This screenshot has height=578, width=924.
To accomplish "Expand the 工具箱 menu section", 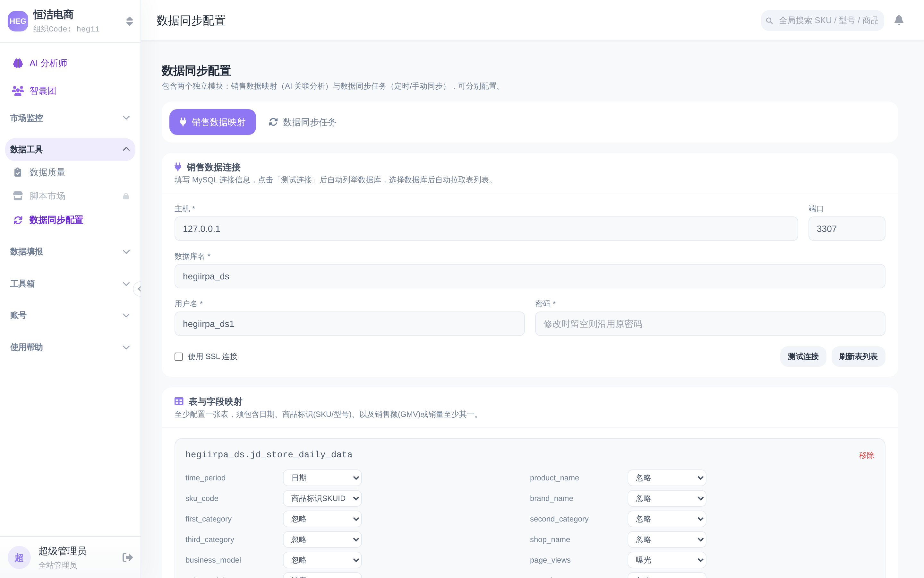I will coord(70,284).
